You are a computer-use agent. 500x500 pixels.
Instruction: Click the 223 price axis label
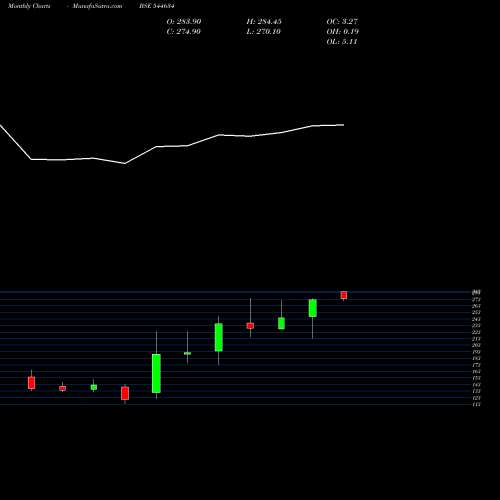(x=476, y=332)
